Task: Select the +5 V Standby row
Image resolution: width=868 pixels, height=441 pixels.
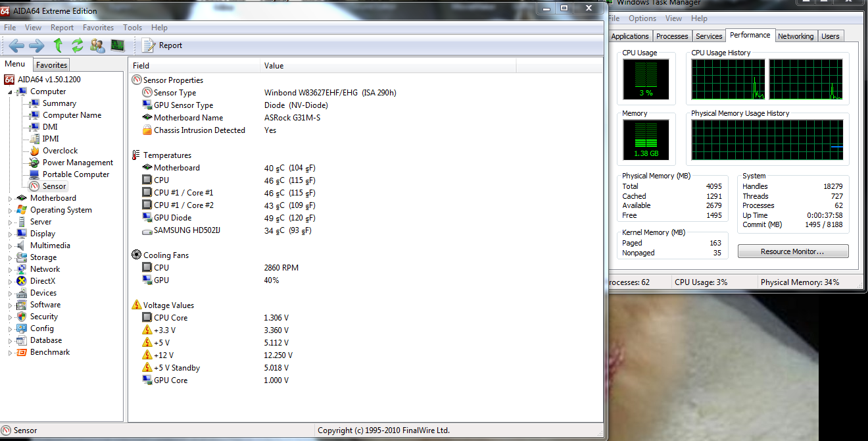Action: [x=366, y=368]
